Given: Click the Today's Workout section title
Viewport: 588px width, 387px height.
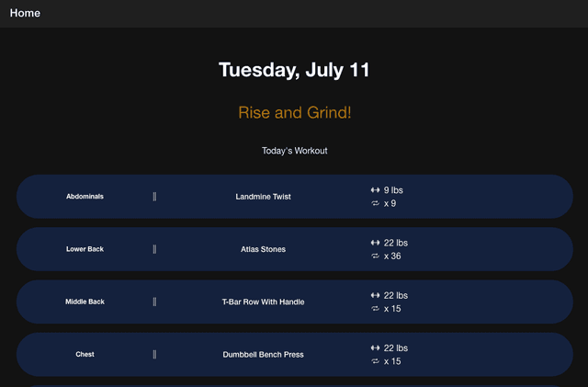Looking at the screenshot, I should coord(294,151).
